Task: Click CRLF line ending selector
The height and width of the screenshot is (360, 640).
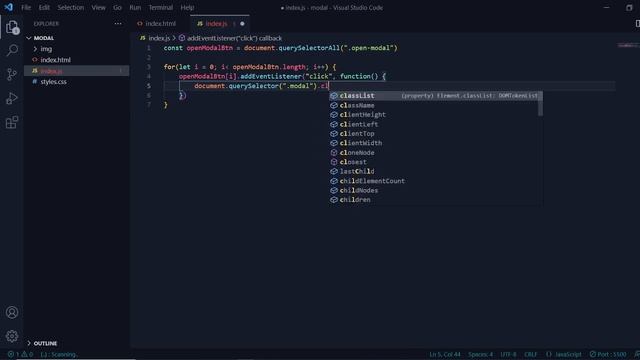Action: pyautogui.click(x=531, y=354)
